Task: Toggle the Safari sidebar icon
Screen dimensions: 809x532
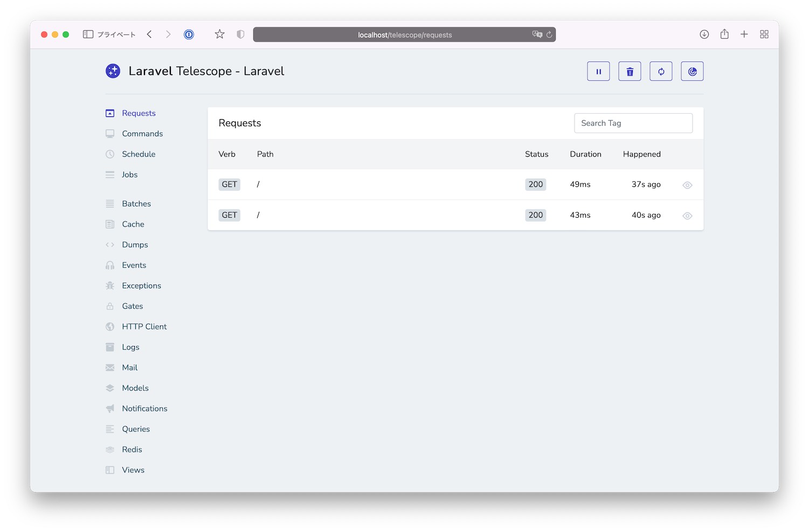Action: (87, 34)
